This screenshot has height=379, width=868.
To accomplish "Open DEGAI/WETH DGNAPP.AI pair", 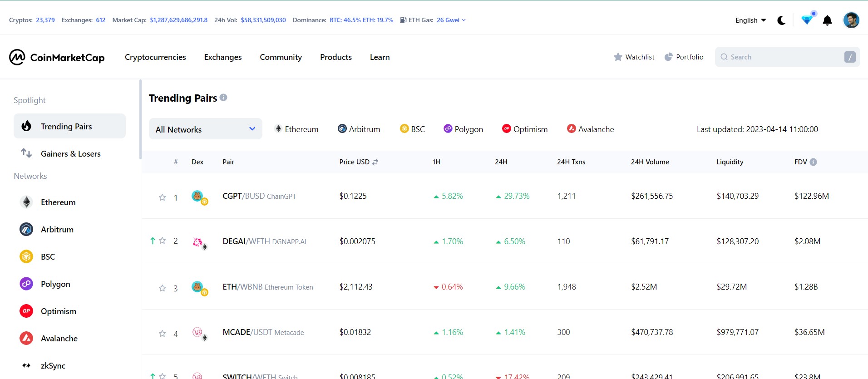I will pyautogui.click(x=264, y=241).
